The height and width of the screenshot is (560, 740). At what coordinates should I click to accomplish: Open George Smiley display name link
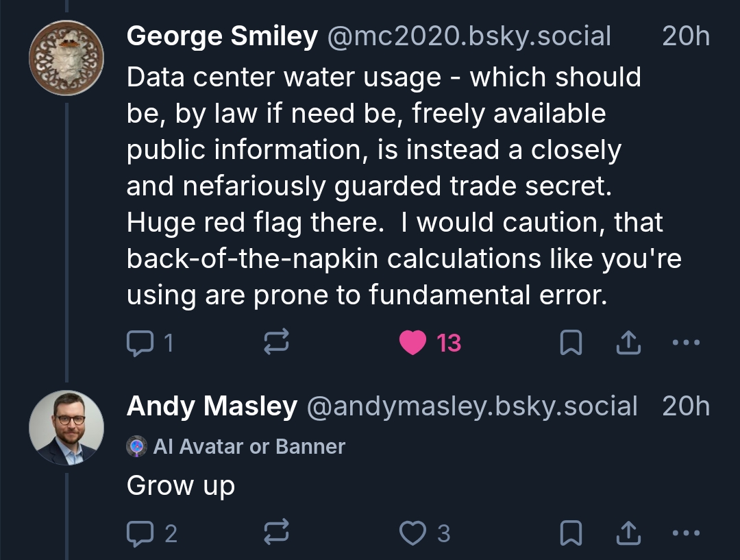coord(222,36)
